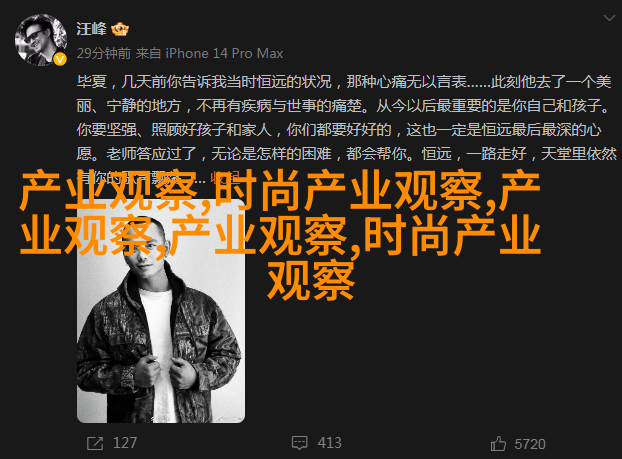Click the comment count 413
The width and height of the screenshot is (622, 459).
[329, 443]
